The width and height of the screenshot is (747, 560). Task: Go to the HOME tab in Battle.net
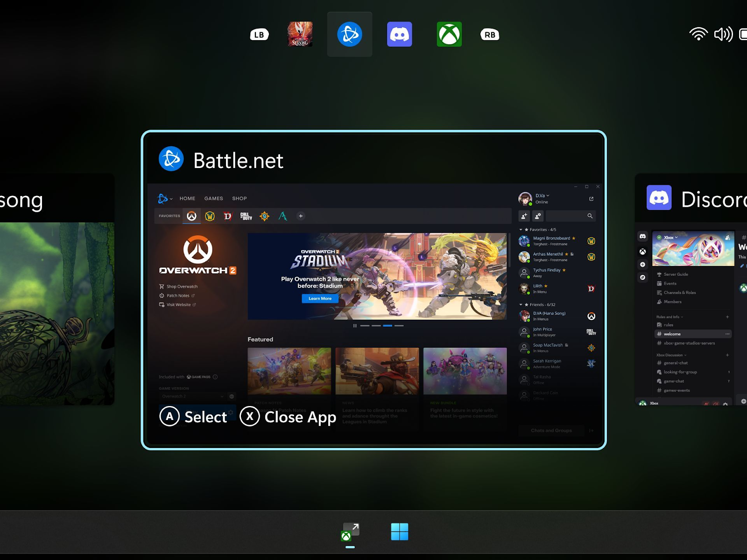[x=187, y=198]
